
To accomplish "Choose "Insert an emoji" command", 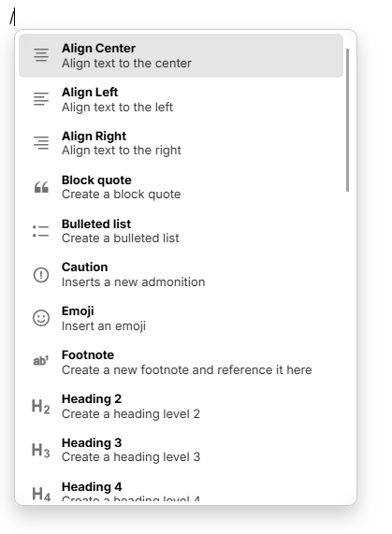I will (x=104, y=325).
